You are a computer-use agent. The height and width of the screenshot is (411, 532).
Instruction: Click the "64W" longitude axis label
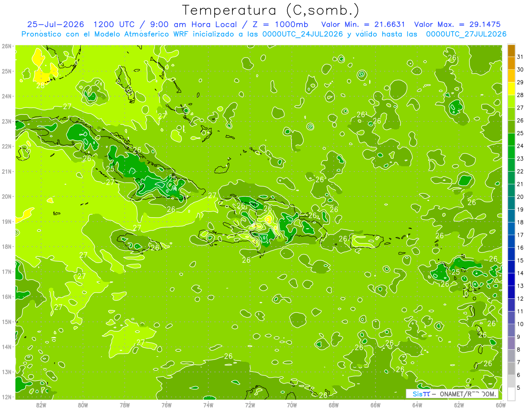[x=417, y=405]
